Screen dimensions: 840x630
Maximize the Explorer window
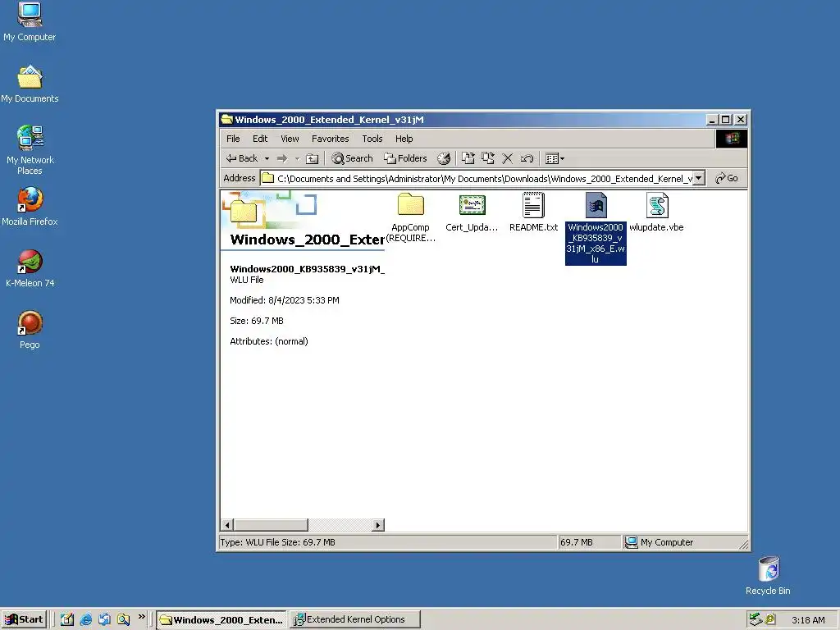tap(725, 120)
